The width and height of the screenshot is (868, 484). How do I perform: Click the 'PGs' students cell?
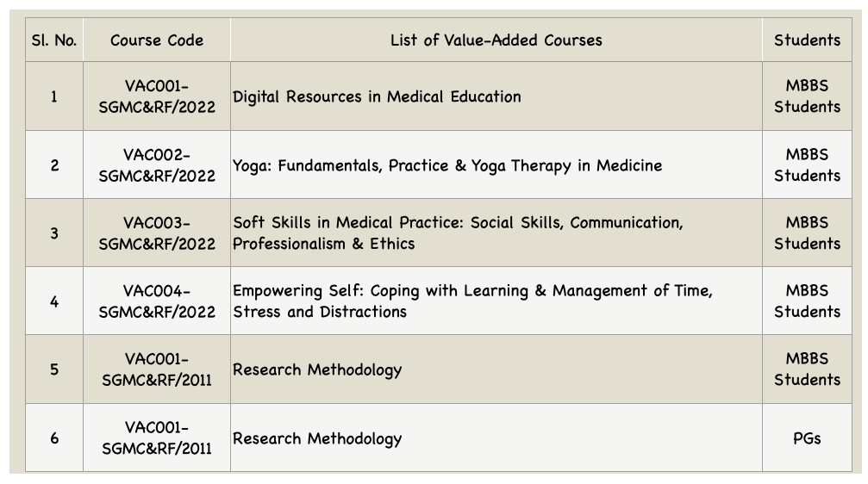click(x=807, y=438)
